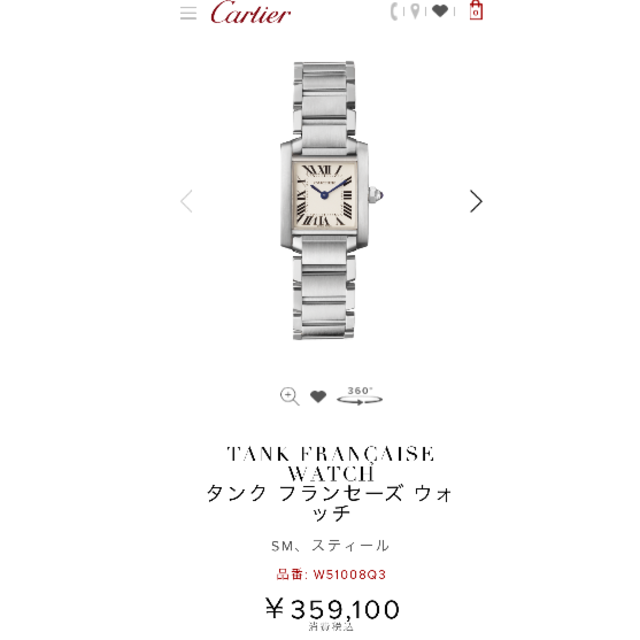Add watch to favorites with heart below image
Screen dimensions: 640x640
[318, 396]
